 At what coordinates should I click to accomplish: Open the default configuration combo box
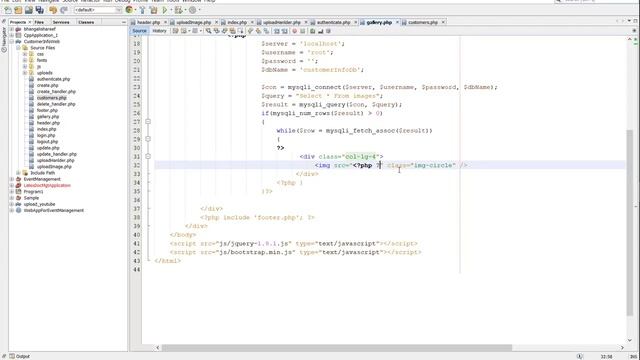(x=98, y=10)
